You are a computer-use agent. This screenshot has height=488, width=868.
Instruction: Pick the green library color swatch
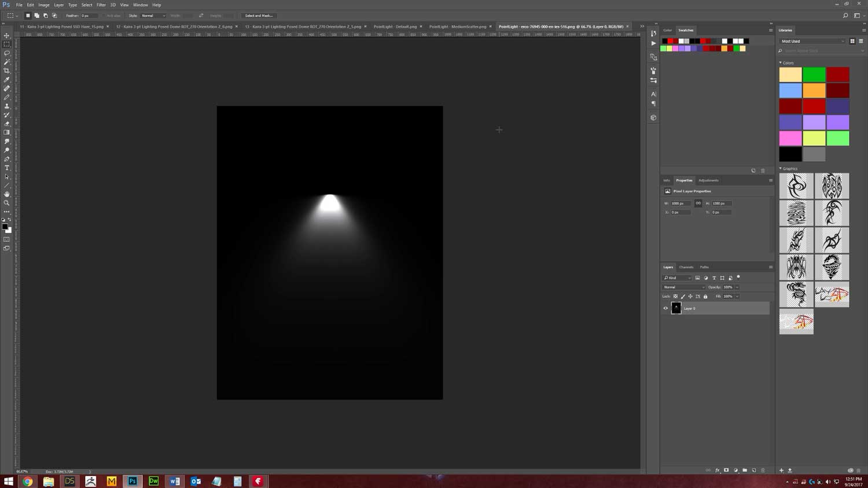[x=814, y=74]
